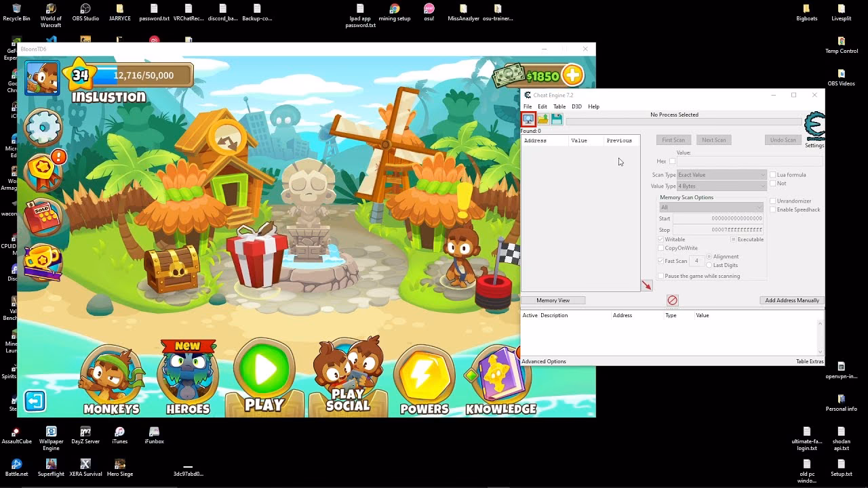Click the floppy disk save icon
This screenshot has height=488, width=868.
click(557, 119)
